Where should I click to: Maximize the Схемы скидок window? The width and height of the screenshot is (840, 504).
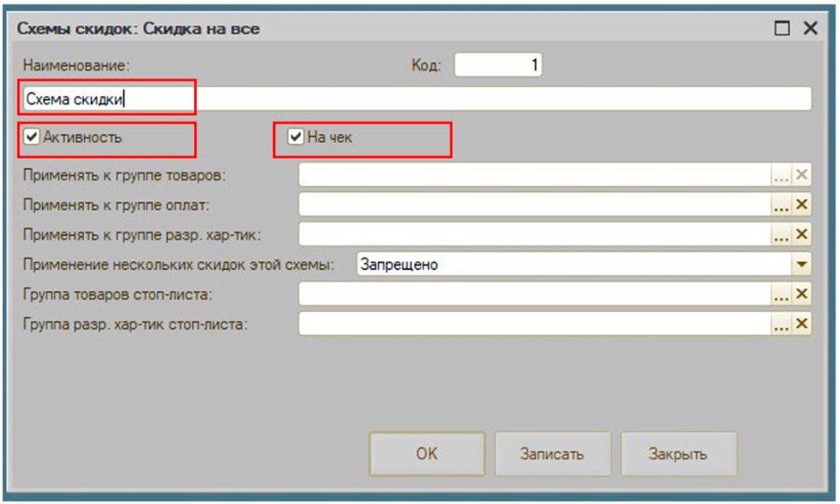pyautogui.click(x=782, y=28)
